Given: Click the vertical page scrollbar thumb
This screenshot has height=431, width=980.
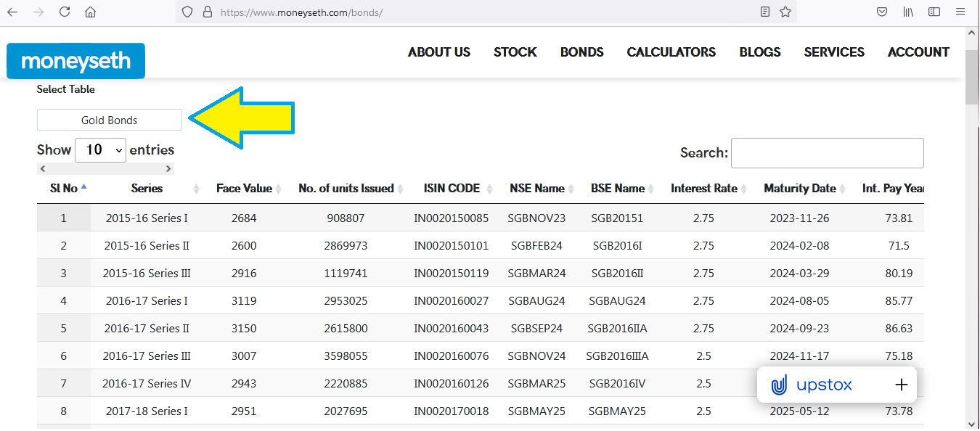Looking at the screenshot, I should (x=973, y=77).
